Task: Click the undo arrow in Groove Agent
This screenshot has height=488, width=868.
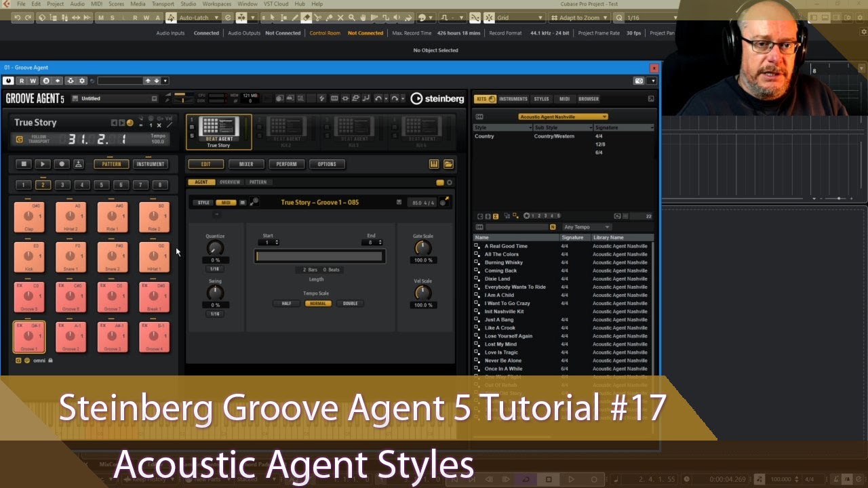Action: pos(378,99)
